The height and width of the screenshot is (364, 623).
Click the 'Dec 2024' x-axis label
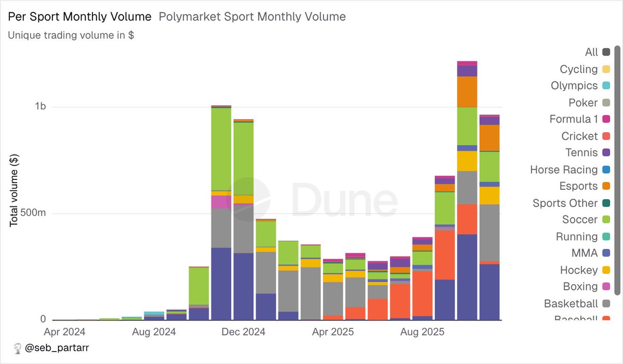[244, 331]
